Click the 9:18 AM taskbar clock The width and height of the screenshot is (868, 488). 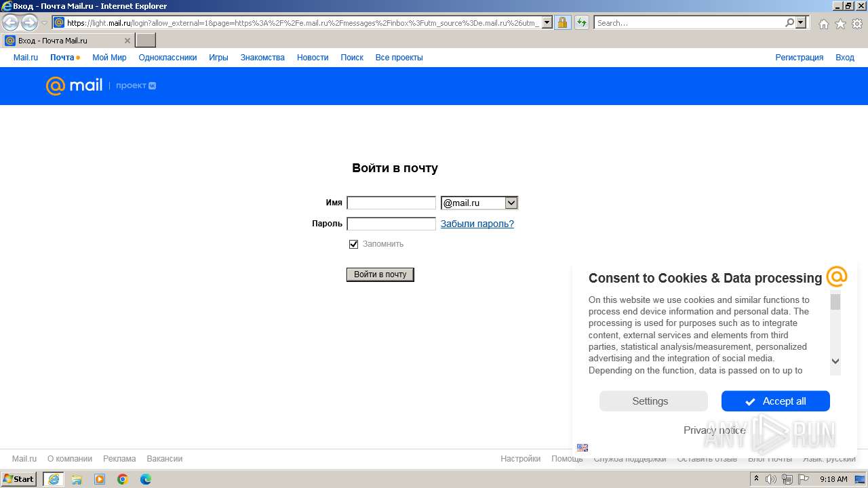coord(833,479)
